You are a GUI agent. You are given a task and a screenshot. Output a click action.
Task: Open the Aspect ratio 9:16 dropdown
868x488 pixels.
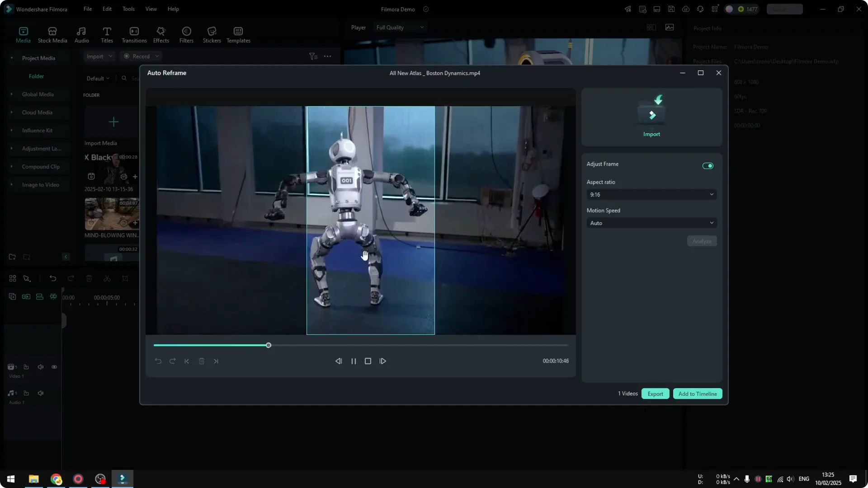coord(651,194)
